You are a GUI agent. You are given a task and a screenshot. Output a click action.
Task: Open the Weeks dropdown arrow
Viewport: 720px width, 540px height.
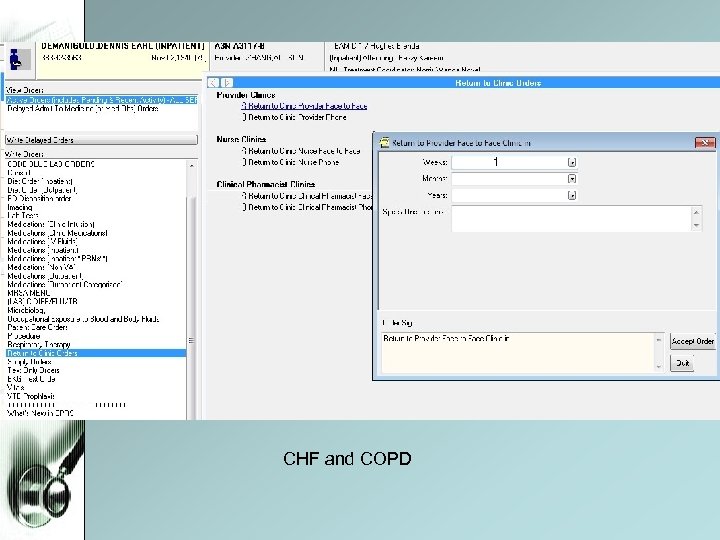(x=572, y=162)
